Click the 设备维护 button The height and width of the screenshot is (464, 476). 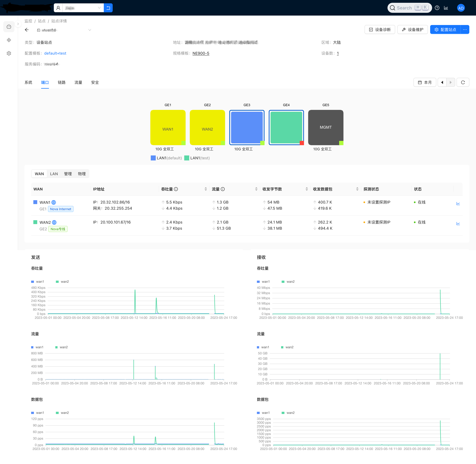click(412, 29)
